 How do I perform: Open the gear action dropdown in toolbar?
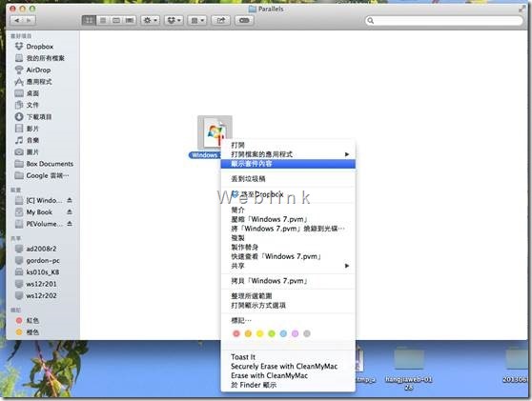pyautogui.click(x=151, y=21)
